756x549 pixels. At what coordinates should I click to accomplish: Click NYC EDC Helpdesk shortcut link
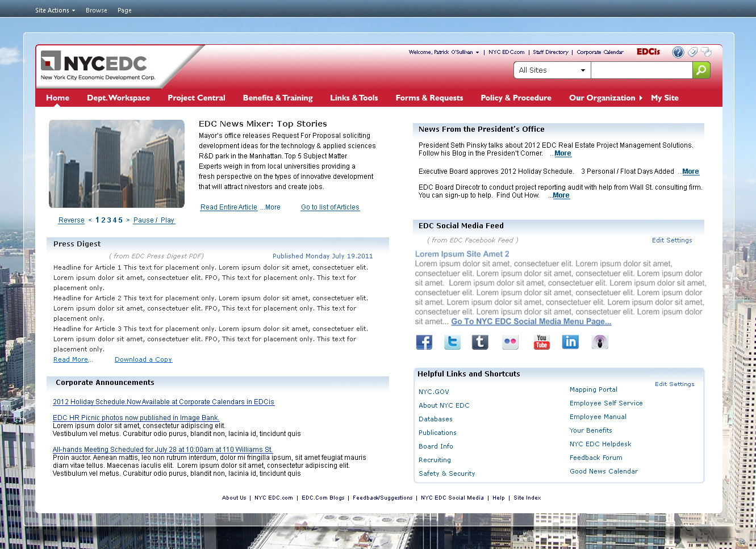[600, 444]
